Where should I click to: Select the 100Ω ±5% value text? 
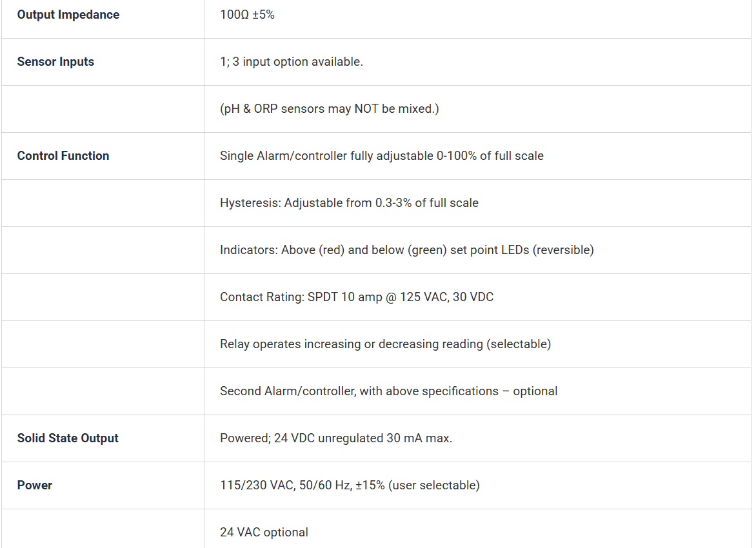pyautogui.click(x=247, y=14)
